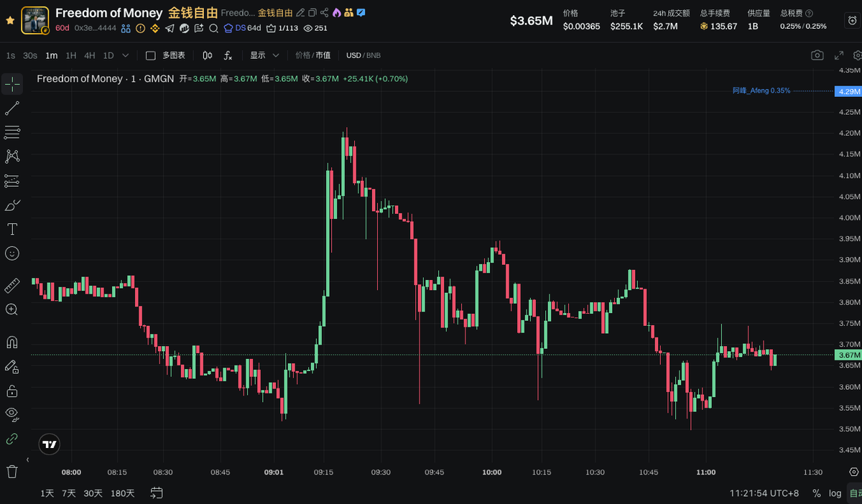Select the brush drawing tool

click(12, 205)
